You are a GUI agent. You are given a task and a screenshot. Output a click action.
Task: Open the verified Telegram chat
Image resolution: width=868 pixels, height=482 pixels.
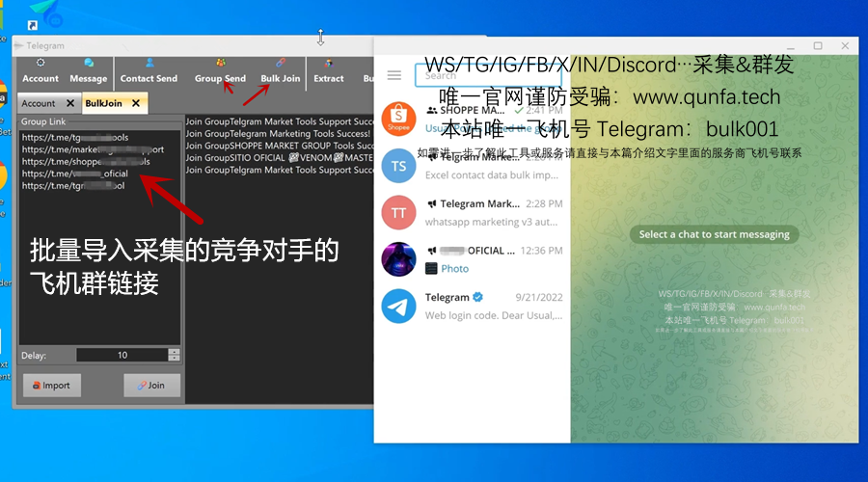tap(473, 306)
